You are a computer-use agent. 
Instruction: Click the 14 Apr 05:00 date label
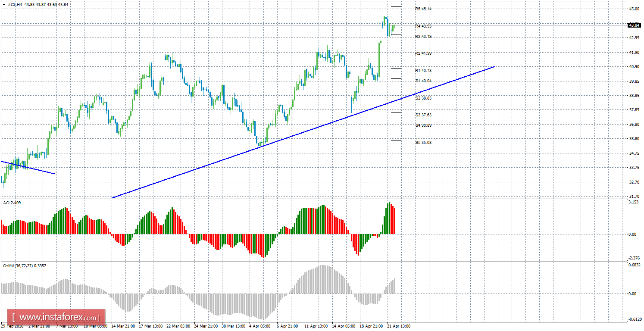coord(344,326)
